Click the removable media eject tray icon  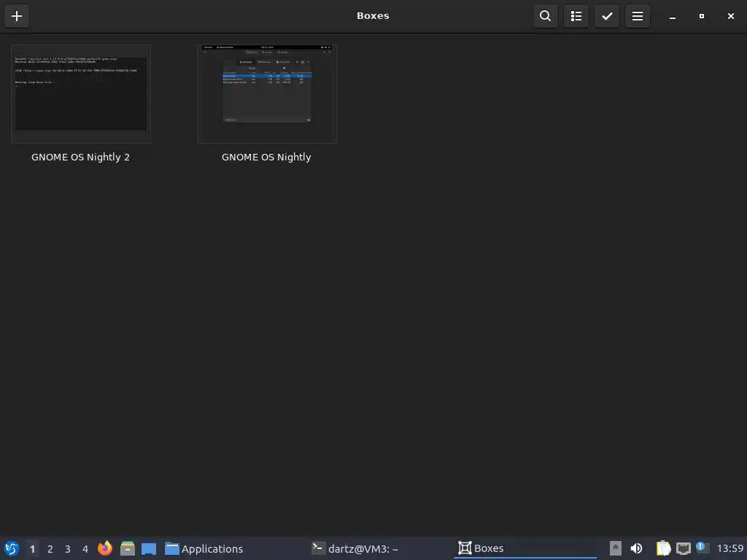coord(616,548)
